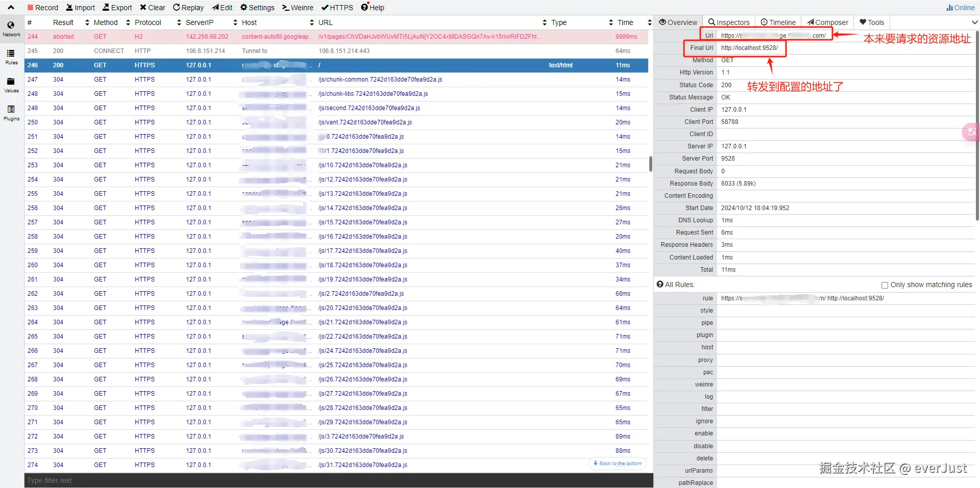Open the Plugins sidebar view
The width and height of the screenshot is (980, 488).
pos(11,113)
